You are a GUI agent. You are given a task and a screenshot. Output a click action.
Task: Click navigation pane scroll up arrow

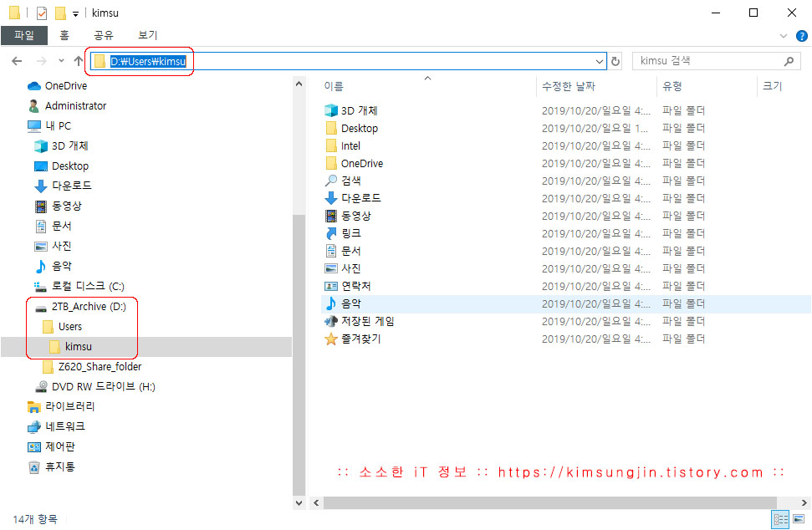[x=299, y=84]
